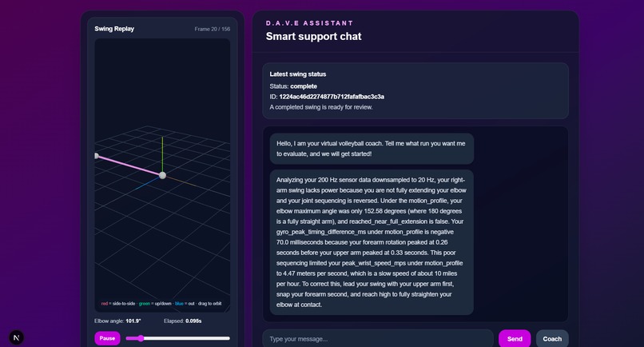This screenshot has height=347, width=644.
Task: Click the 'Swing Replay' title
Action: click(114, 29)
